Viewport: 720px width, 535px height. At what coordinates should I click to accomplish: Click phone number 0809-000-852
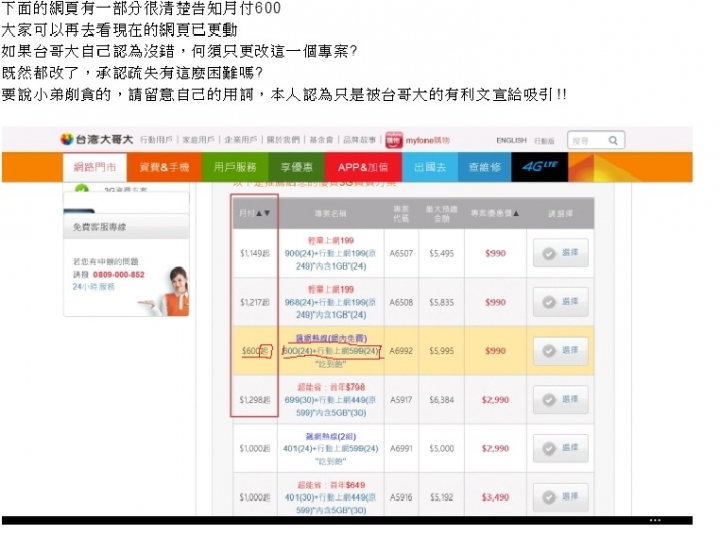point(118,275)
